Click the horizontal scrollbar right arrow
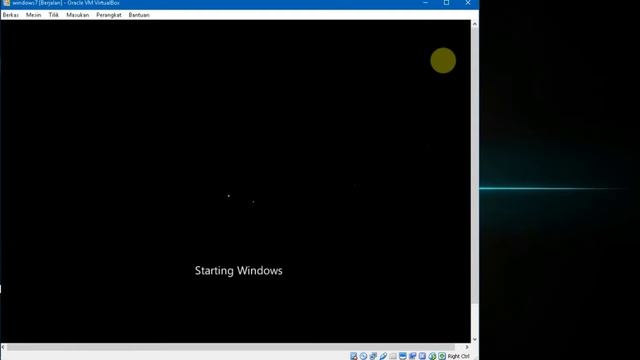This screenshot has height=360, width=640. (467, 347)
